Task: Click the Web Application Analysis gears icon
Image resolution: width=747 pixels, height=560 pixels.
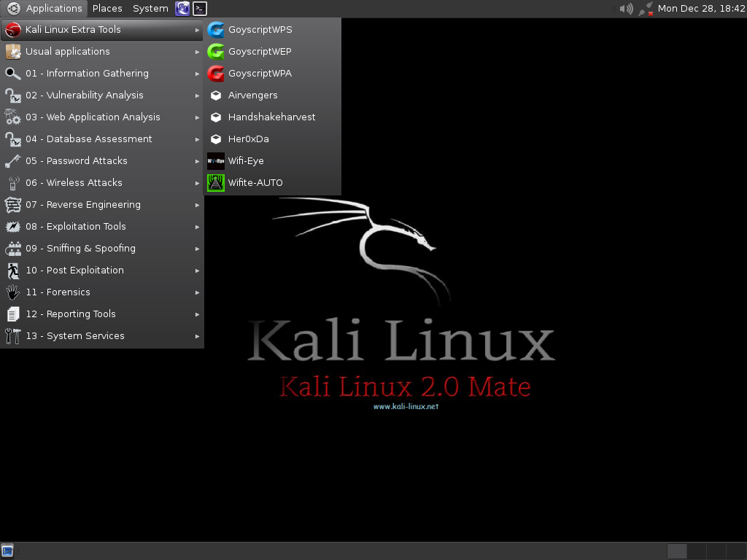Action: pos(13,117)
